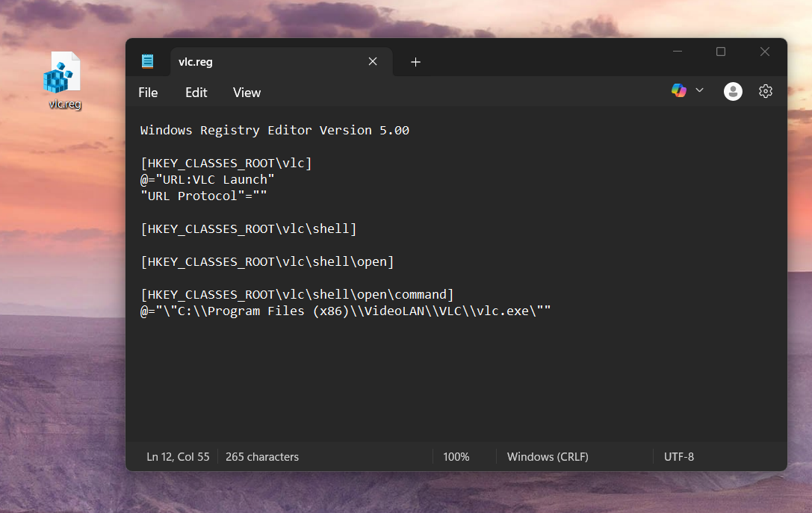Add a new tab in Notepad
Viewport: 812px width, 513px height.
click(x=415, y=62)
